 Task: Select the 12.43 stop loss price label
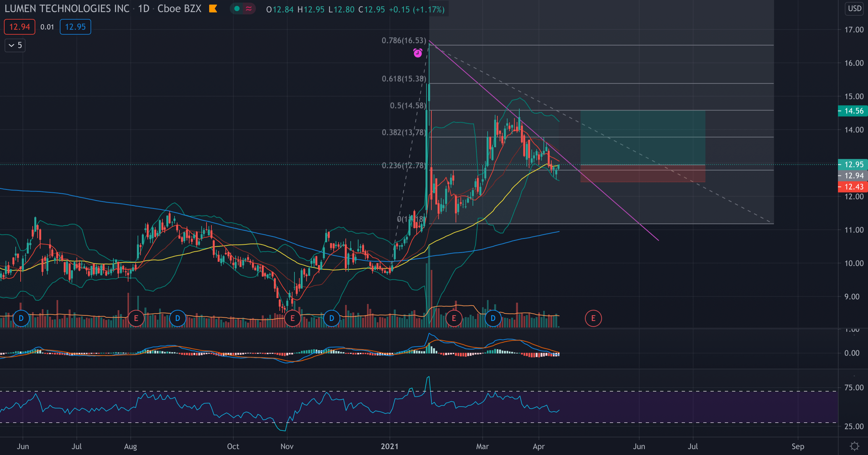853,187
